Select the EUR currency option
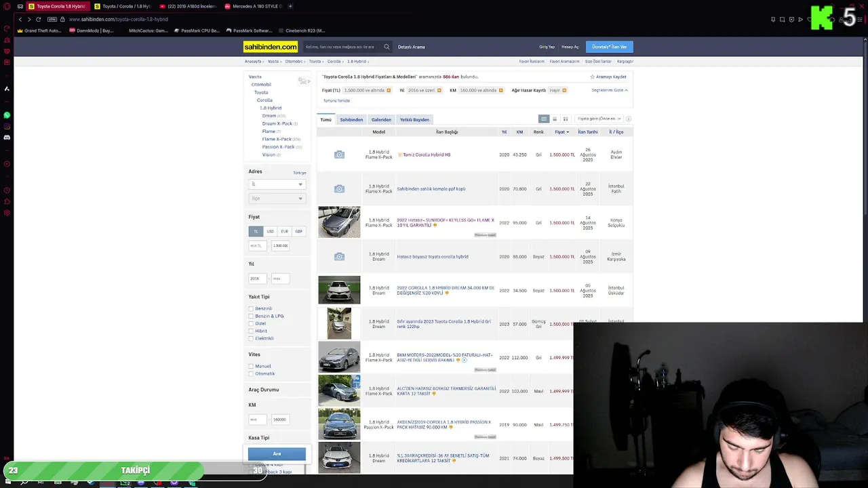Image resolution: width=868 pixels, height=488 pixels. pos(284,231)
